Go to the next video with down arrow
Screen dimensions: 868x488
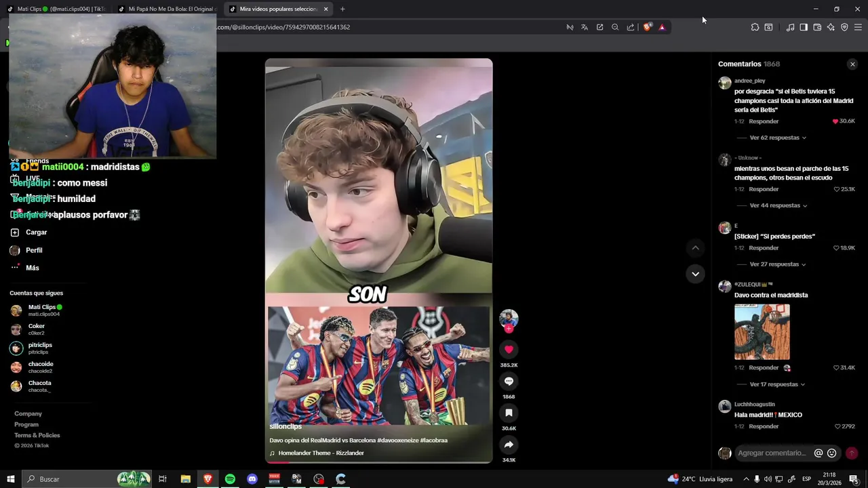(695, 274)
